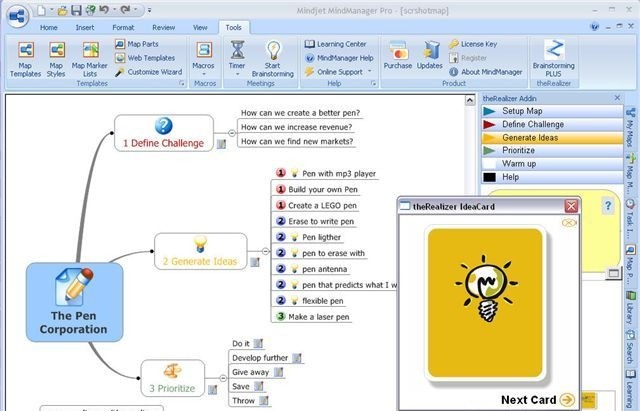
Task: Click the MindManager application button
Action: click(18, 16)
